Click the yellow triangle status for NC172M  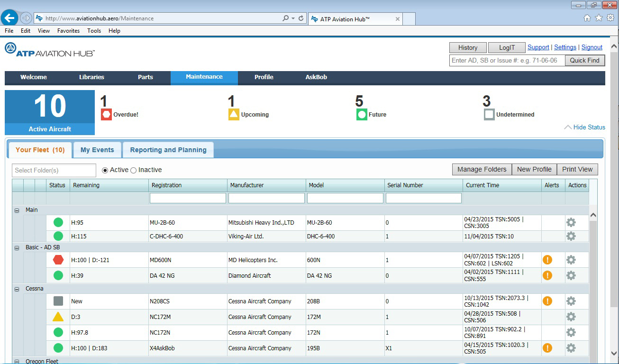[x=57, y=317]
